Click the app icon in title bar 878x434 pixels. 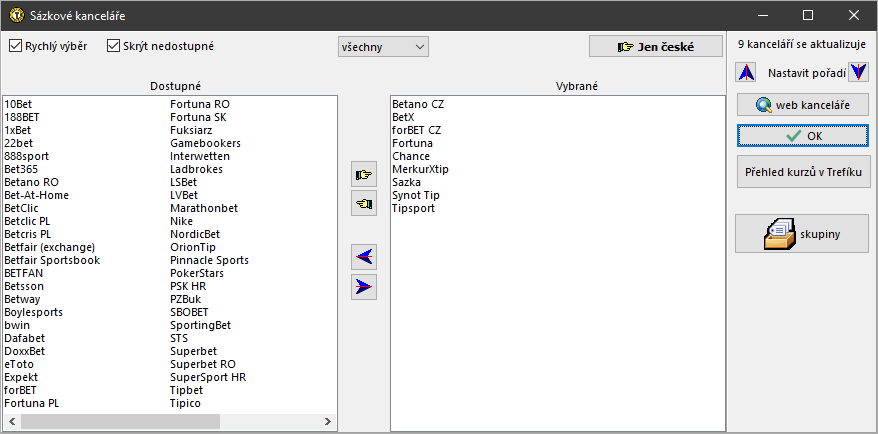[17, 16]
